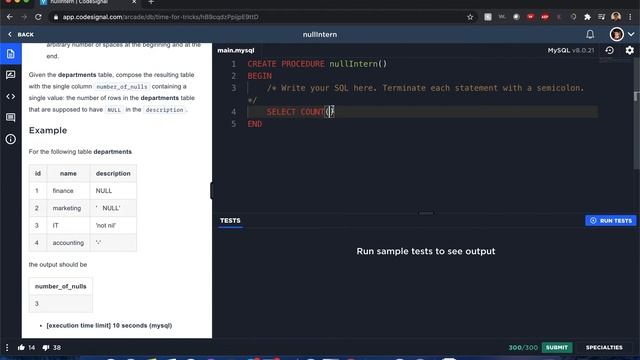Close the nullIntern browser tab
Viewport: 640px width, 360px height.
(134, 2)
